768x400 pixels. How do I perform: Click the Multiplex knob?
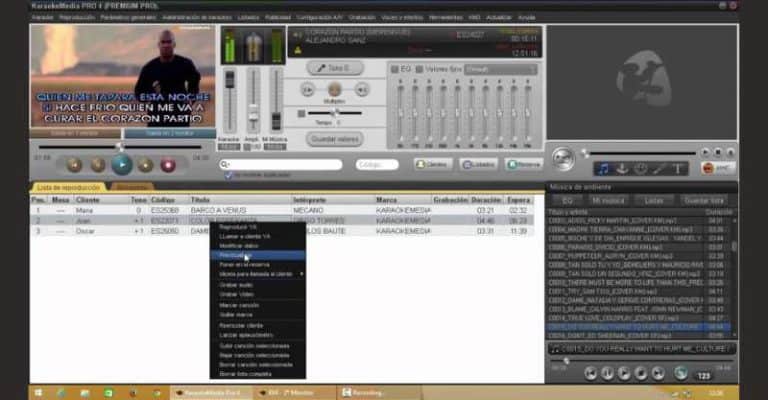pos(335,89)
